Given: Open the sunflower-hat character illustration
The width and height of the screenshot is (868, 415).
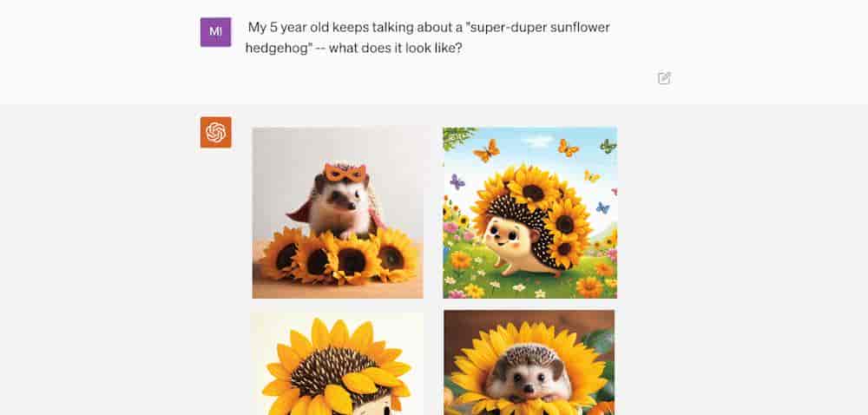Looking at the screenshot, I should coord(338,363).
